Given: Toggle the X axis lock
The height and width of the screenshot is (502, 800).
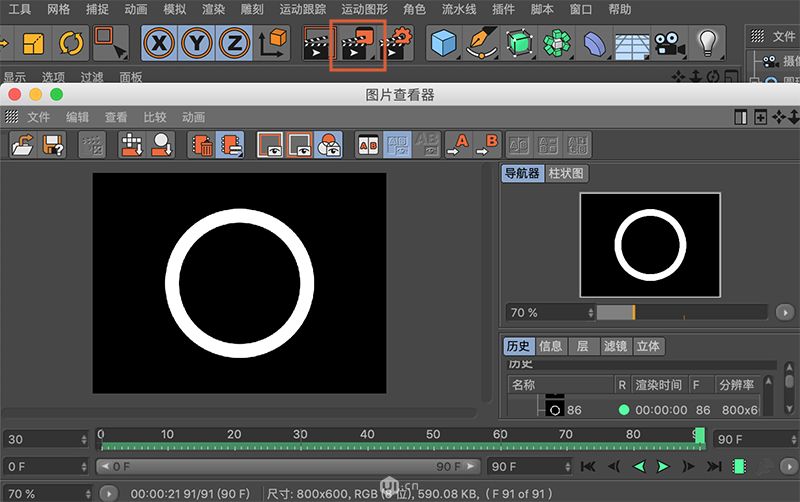Looking at the screenshot, I should click(161, 44).
